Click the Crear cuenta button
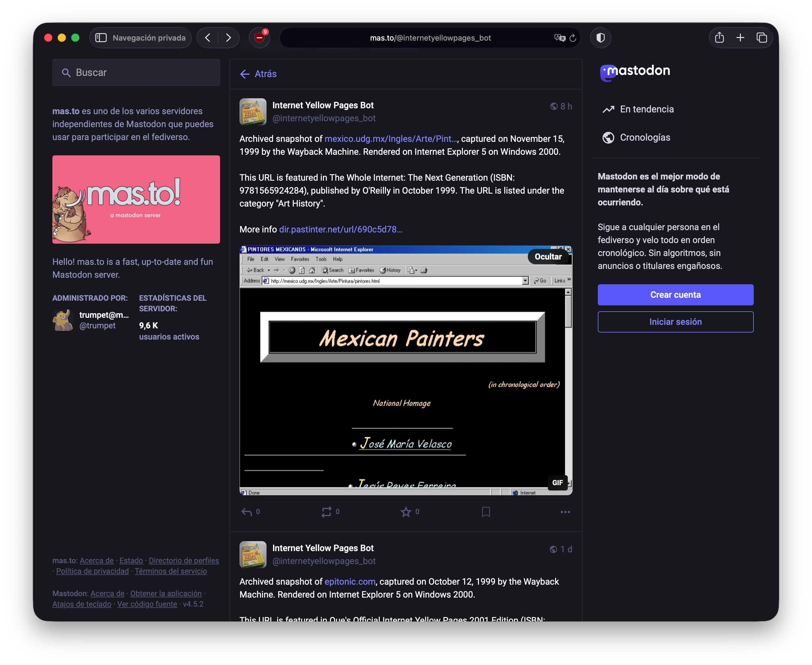This screenshot has height=665, width=812. tap(675, 295)
